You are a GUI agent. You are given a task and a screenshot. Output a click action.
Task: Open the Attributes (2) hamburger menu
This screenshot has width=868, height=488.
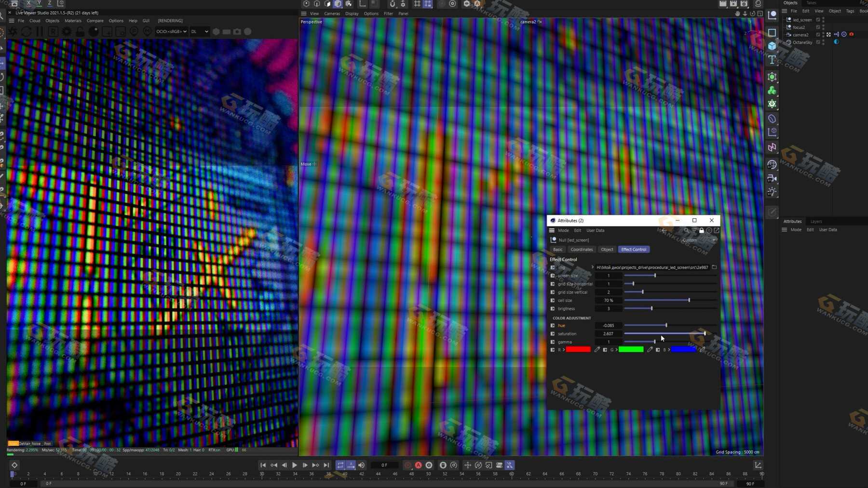[552, 230]
